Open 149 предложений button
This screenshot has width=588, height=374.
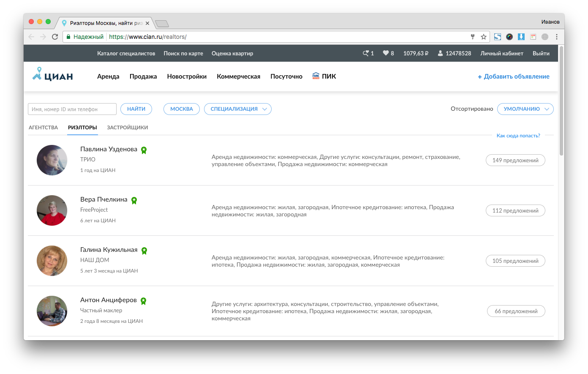[515, 160]
